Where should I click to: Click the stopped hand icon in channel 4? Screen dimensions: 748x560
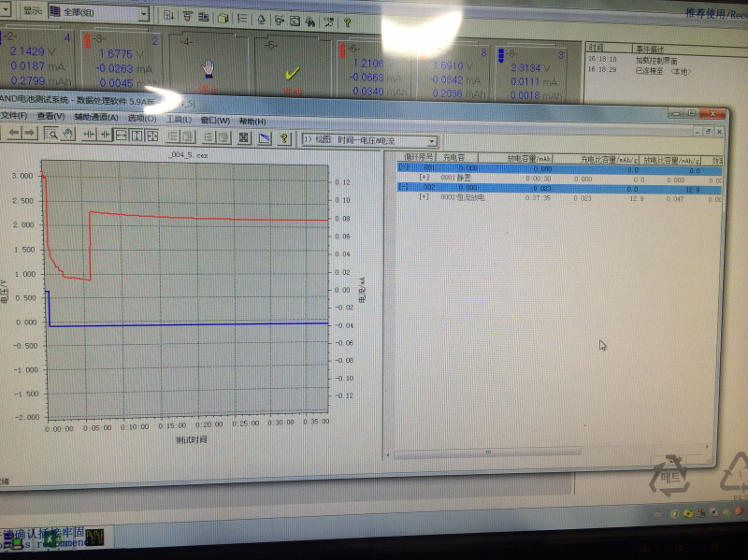pos(208,68)
